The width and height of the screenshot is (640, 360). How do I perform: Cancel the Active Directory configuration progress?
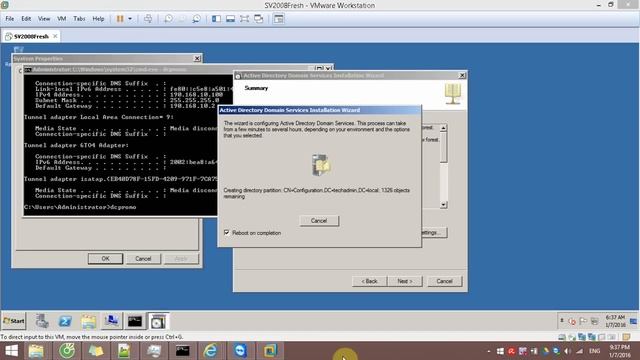[x=319, y=221]
